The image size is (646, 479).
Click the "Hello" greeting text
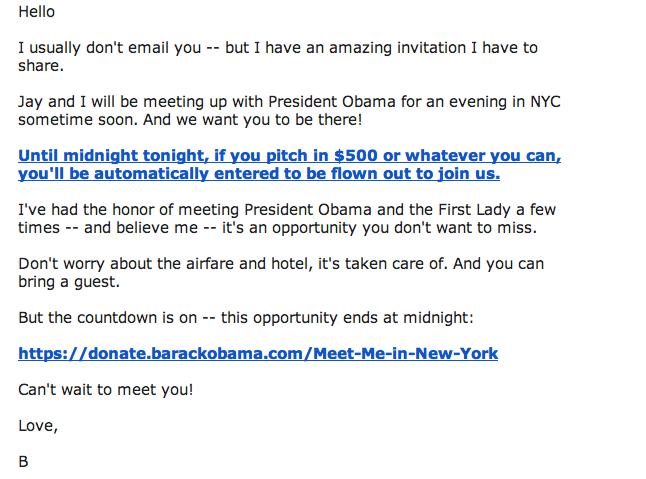pos(37,12)
